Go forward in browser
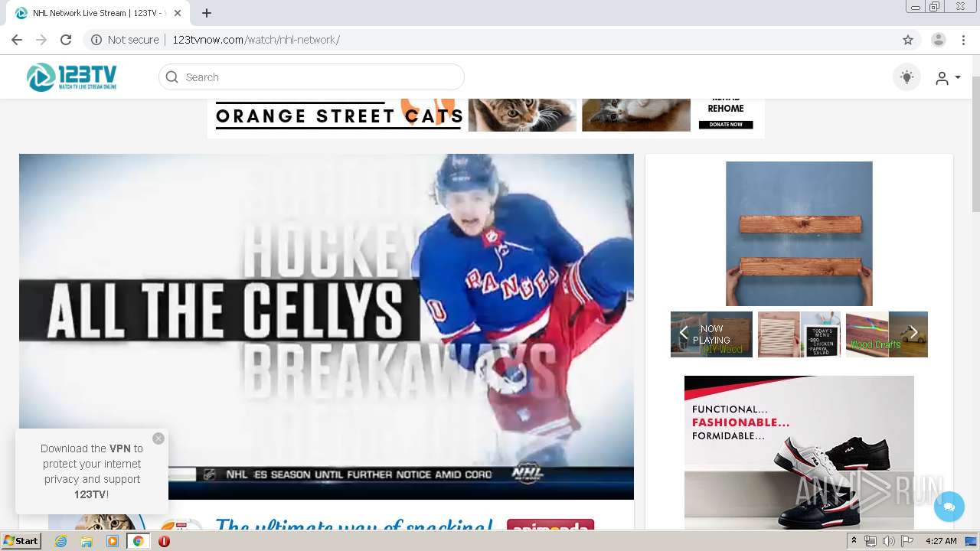Image resolution: width=980 pixels, height=551 pixels. pos(41,40)
